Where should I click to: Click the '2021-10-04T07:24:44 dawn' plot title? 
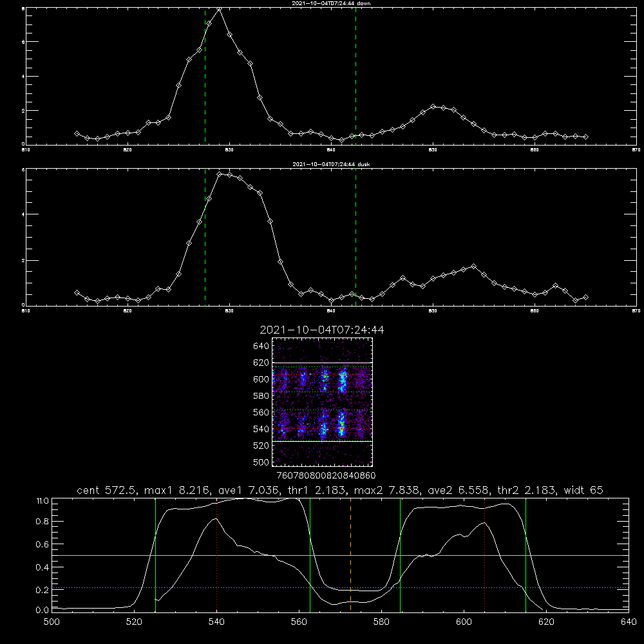click(x=331, y=3)
